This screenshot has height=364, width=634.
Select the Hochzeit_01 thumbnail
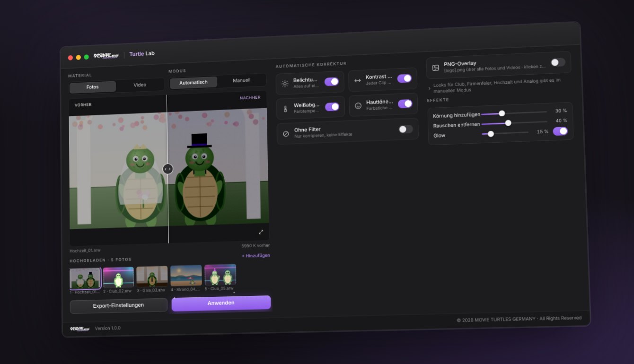86,278
